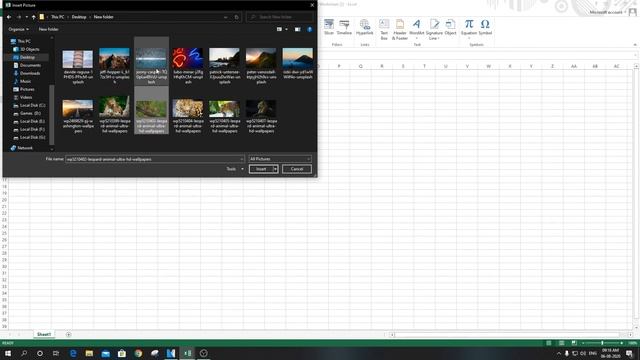Viewport: 640px width, 360px height.
Task: Click the Object icon in Excel ribbon
Action: coord(450,27)
